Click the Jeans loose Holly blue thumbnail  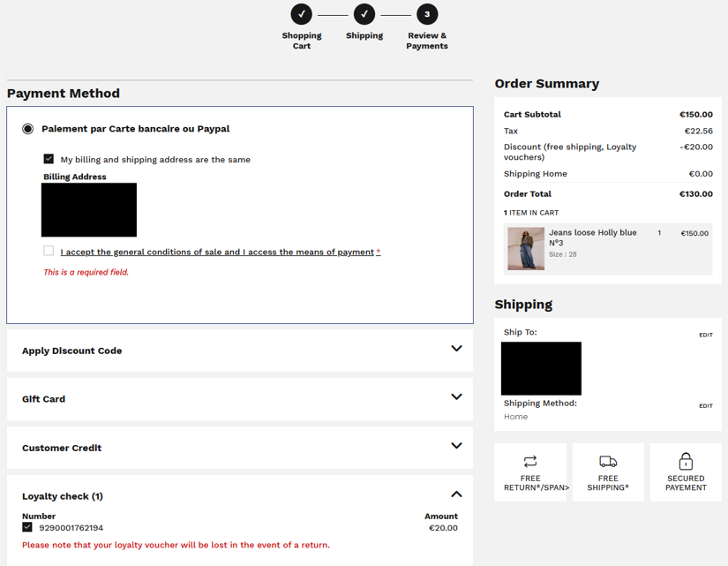pyautogui.click(x=526, y=249)
